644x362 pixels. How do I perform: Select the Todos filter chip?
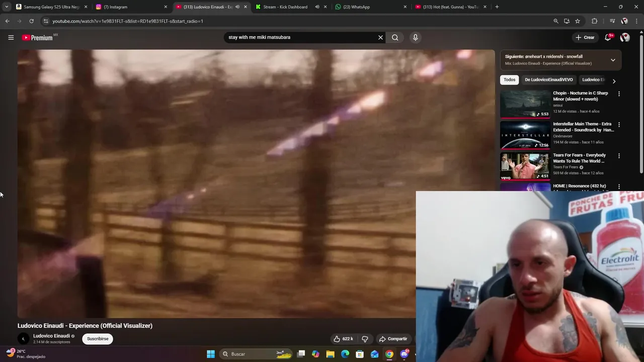(x=509, y=80)
